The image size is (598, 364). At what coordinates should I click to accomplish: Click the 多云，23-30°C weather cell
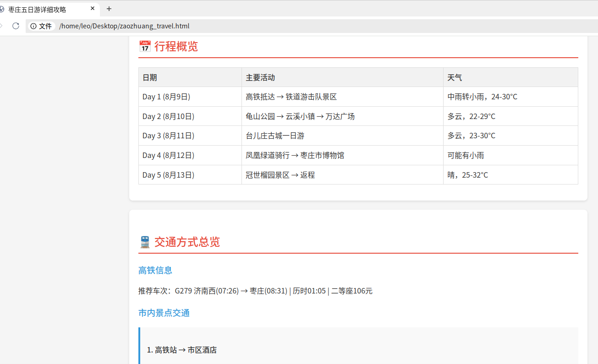(510, 136)
